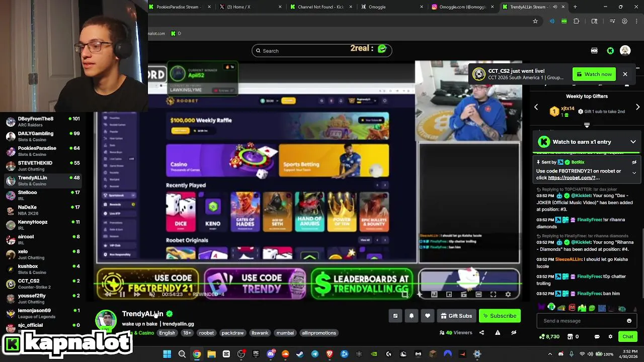Toggle the crossed-eye hide icon near viewers
The image size is (644, 362).
[514, 332]
